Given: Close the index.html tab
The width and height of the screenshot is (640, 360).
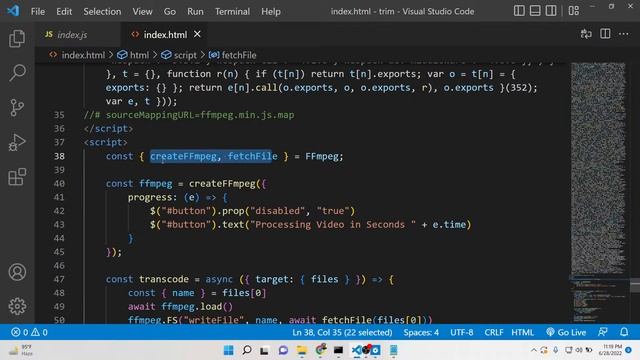Looking at the screenshot, I should (x=197, y=34).
